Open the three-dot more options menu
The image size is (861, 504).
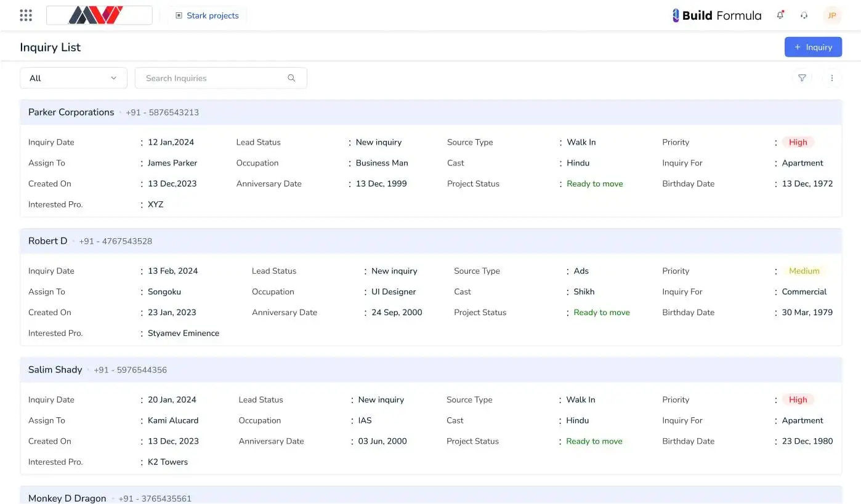pos(831,78)
